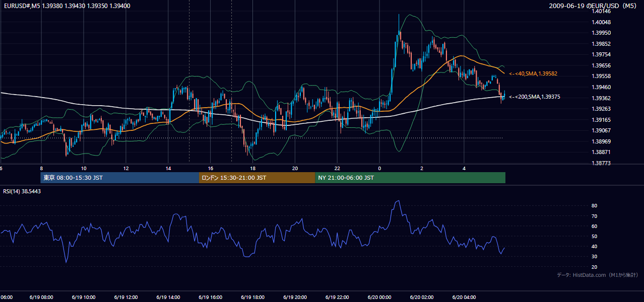644x302 pixels.
Task: Click the 6/19 18:00 time axis label
Action: click(x=252, y=297)
